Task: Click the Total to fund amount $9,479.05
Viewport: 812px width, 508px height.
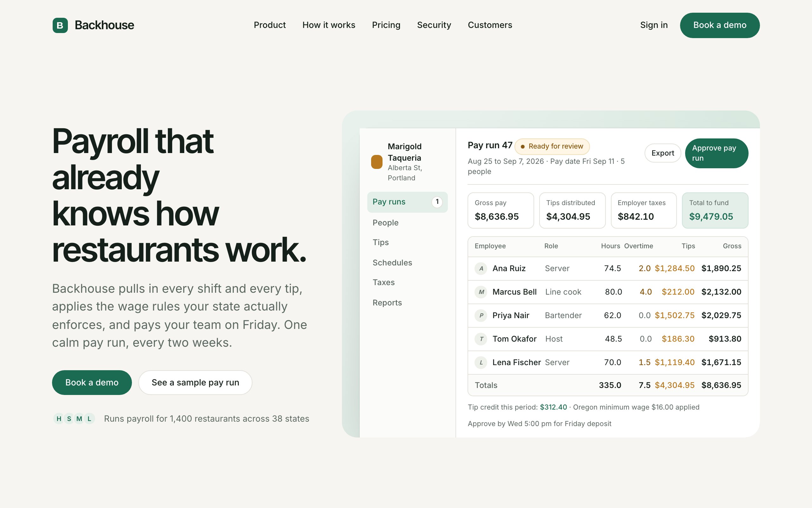Action: point(711,217)
